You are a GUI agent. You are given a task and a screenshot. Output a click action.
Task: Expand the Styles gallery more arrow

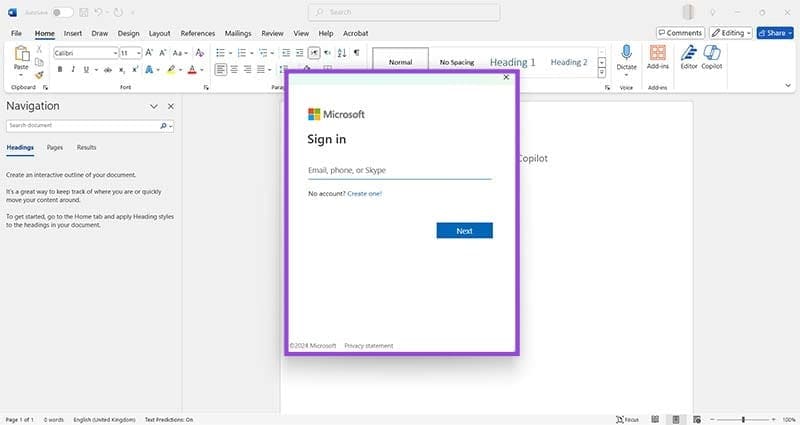coord(602,73)
